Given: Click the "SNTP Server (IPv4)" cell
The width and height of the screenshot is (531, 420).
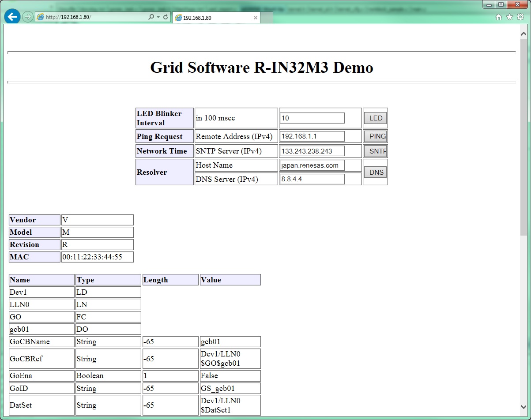Looking at the screenshot, I should pyautogui.click(x=236, y=151).
